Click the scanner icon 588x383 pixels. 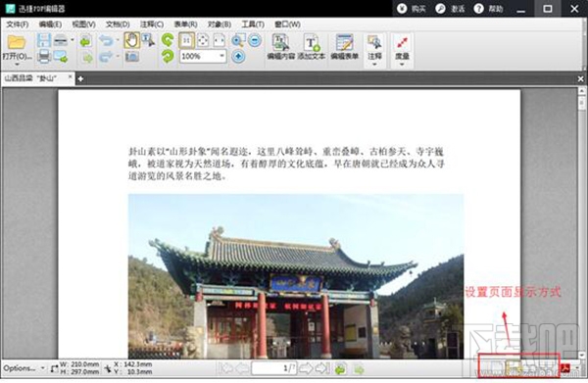click(61, 40)
